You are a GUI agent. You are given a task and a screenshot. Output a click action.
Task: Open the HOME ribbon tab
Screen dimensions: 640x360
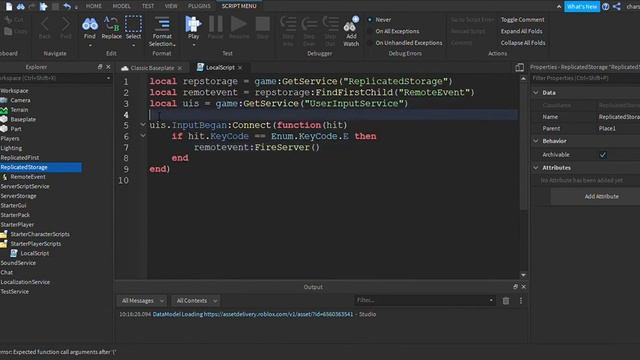pos(93,6)
